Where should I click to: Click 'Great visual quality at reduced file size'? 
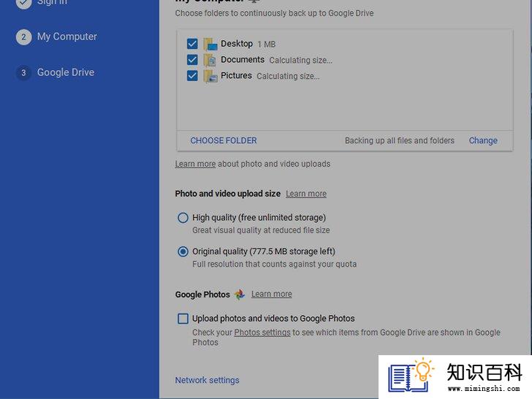[x=261, y=230]
